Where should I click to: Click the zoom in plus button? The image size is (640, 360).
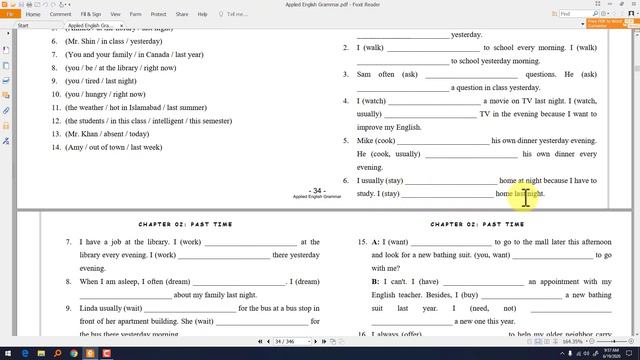[x=631, y=341]
